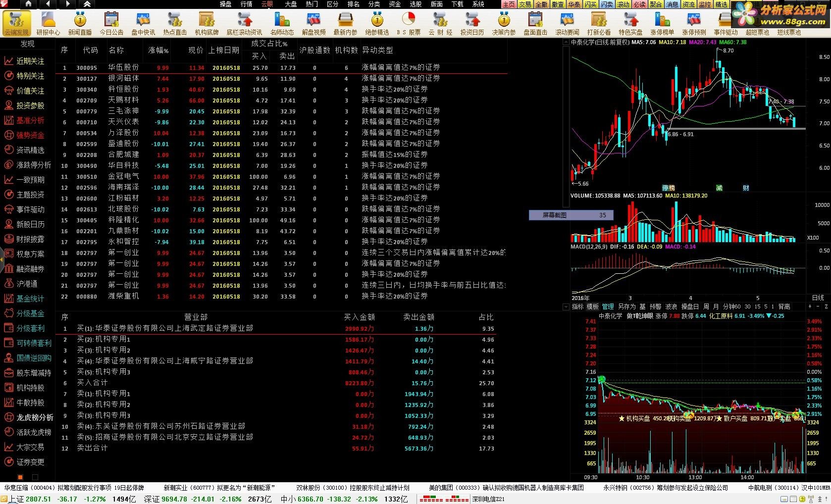Navigate back with left arrow
Screen dimensions: 831x504
(x=48, y=4)
